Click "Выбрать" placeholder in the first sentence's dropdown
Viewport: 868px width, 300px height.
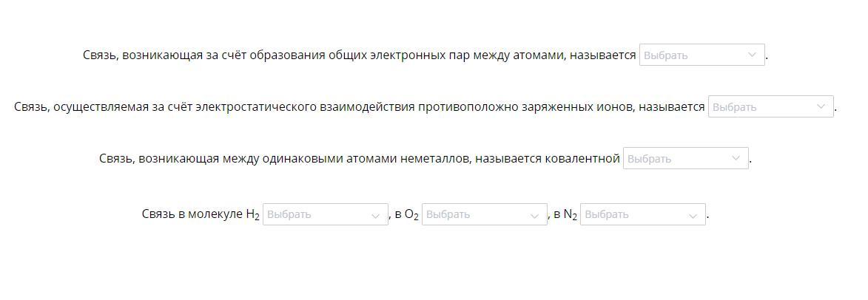[x=665, y=55]
